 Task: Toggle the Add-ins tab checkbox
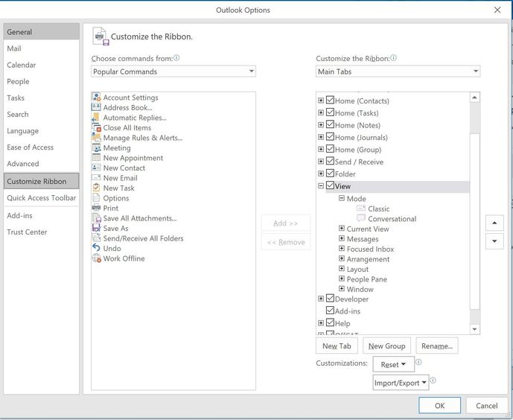(330, 311)
